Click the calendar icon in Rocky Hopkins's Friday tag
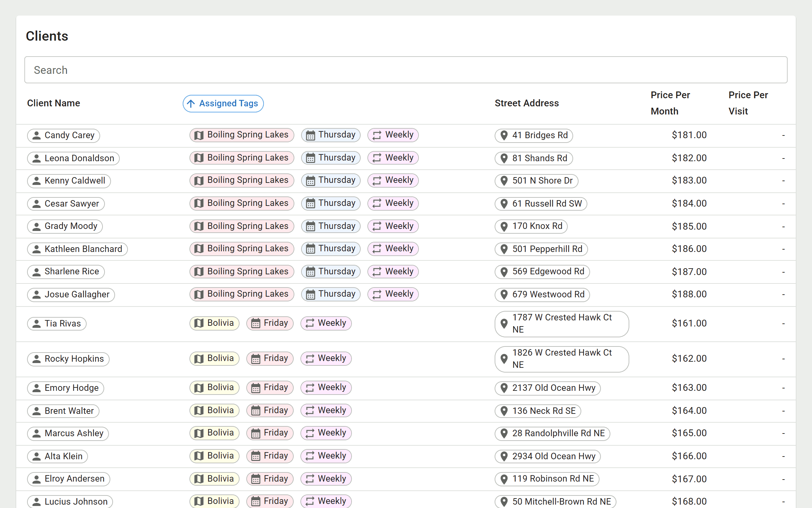 point(256,358)
